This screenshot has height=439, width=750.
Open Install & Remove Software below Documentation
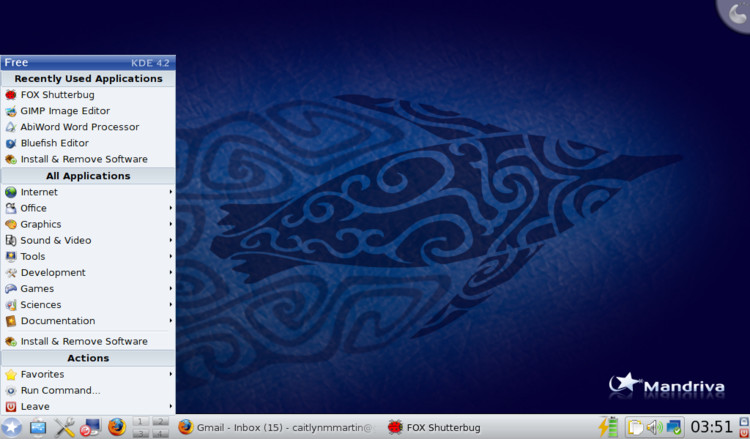pos(88,341)
